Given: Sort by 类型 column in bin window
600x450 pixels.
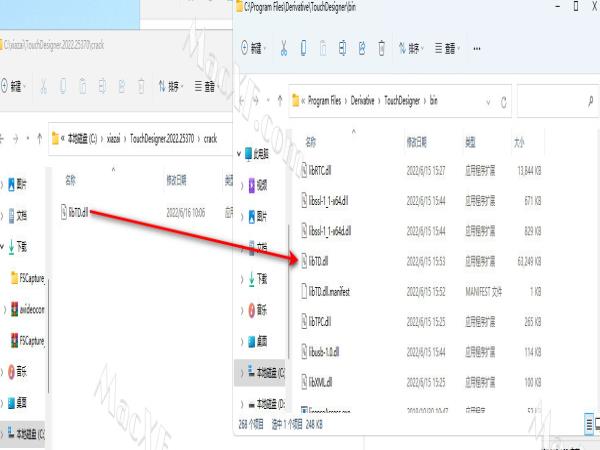Looking at the screenshot, I should click(470, 143).
